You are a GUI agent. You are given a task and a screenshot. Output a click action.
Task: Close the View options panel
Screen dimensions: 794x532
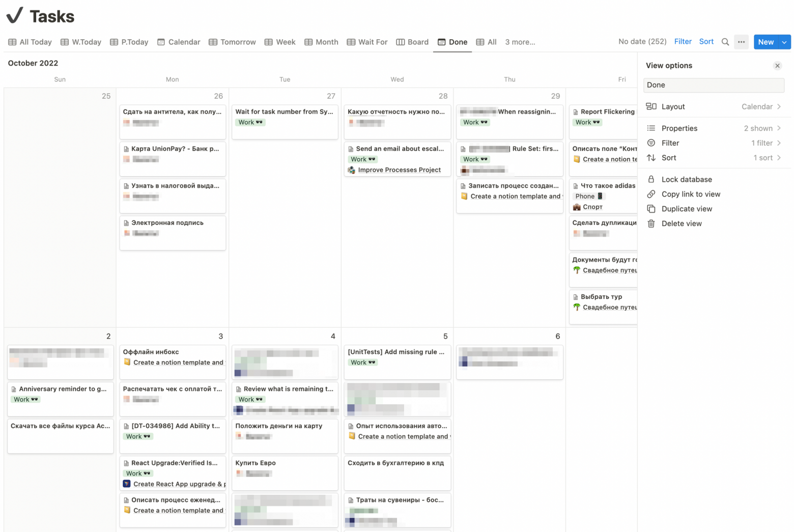point(777,66)
